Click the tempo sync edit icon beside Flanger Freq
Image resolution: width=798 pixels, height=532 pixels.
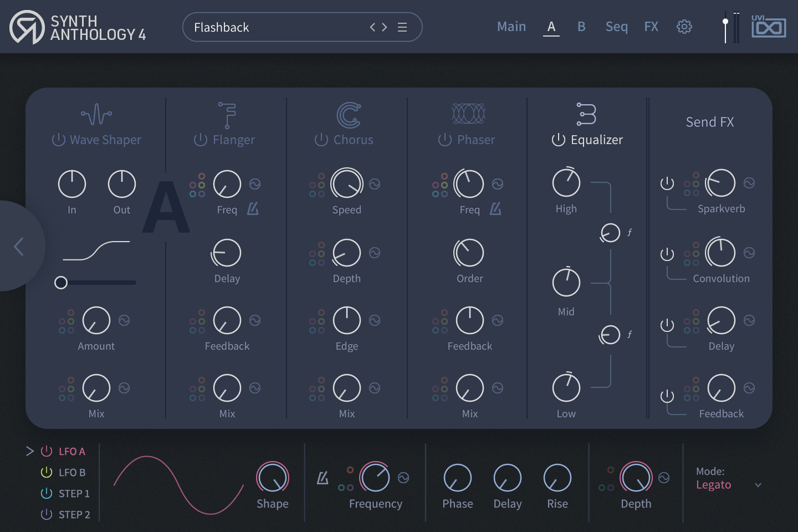coord(253,209)
